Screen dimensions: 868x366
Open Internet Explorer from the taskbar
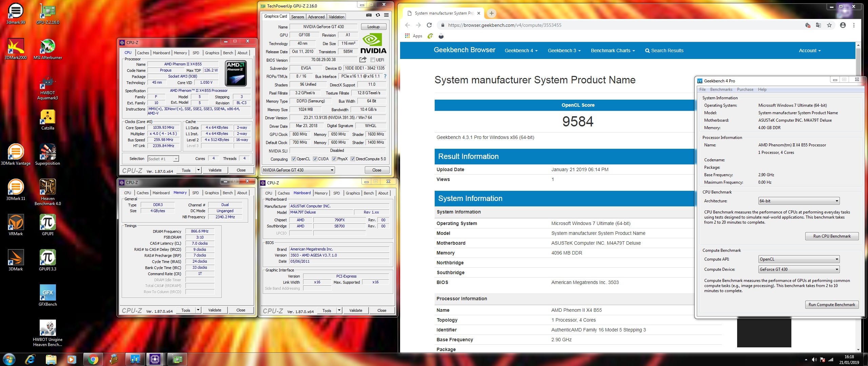(x=30, y=359)
